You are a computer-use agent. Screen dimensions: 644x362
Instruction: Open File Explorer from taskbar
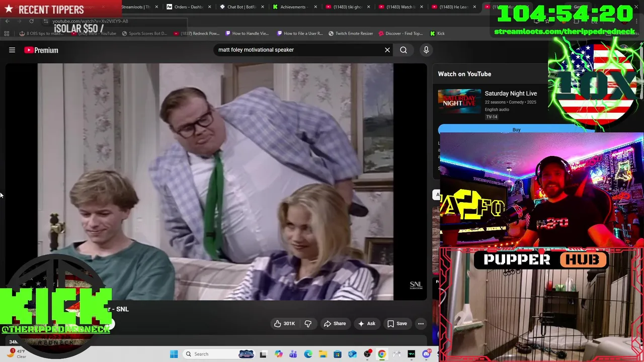click(x=323, y=354)
